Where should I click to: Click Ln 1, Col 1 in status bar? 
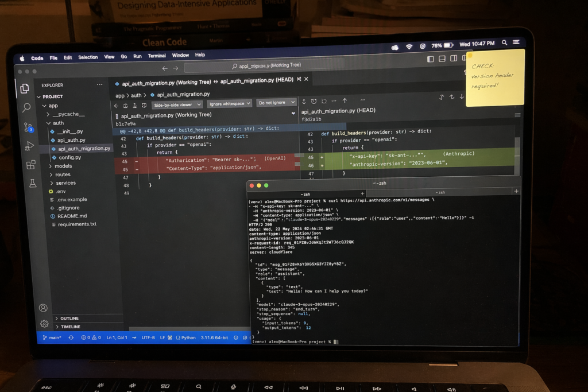pyautogui.click(x=117, y=337)
